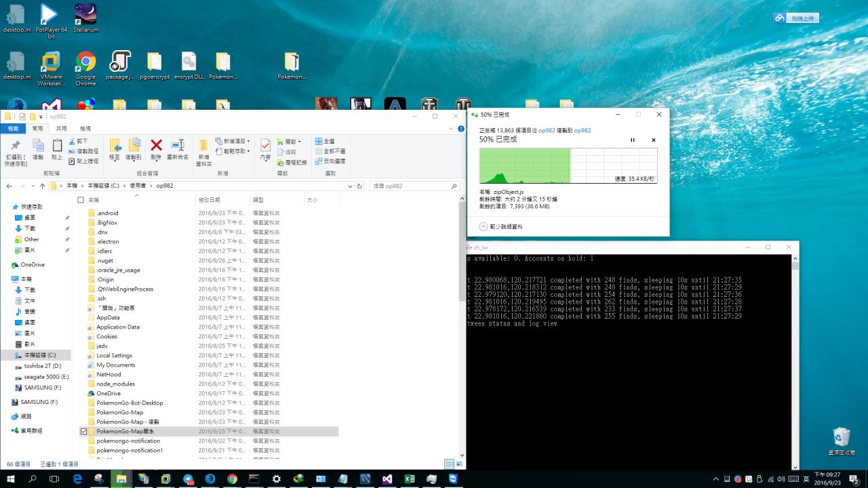The image size is (868, 488).
Task: Click the op982 destination link in copy dialog
Action: click(x=582, y=130)
